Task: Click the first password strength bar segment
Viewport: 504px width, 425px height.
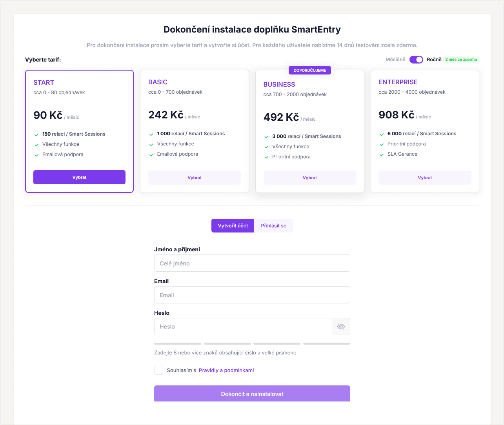Action: [178, 343]
